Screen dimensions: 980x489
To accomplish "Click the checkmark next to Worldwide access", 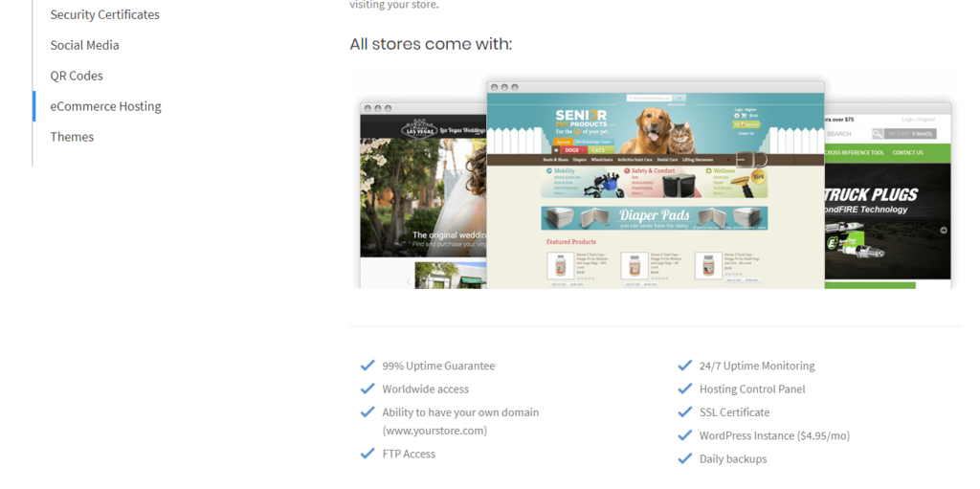I will click(367, 389).
